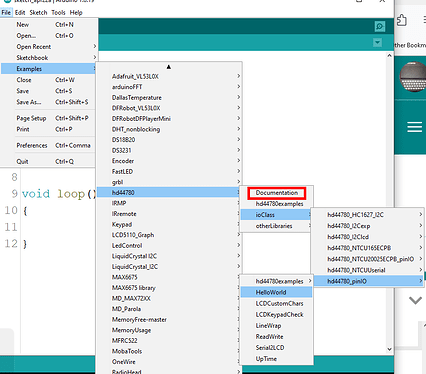Click editor scrollbar down arrow
The height and width of the screenshot is (374, 426).
(x=389, y=349)
